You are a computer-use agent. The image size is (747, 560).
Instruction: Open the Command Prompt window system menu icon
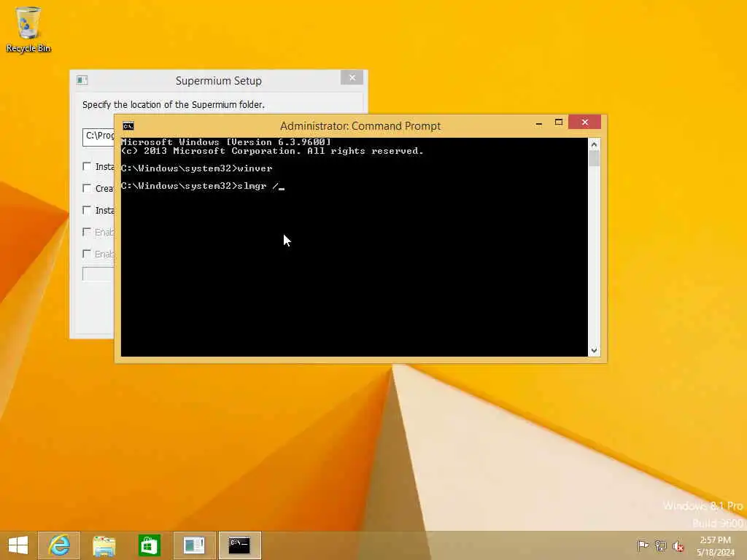tap(128, 125)
